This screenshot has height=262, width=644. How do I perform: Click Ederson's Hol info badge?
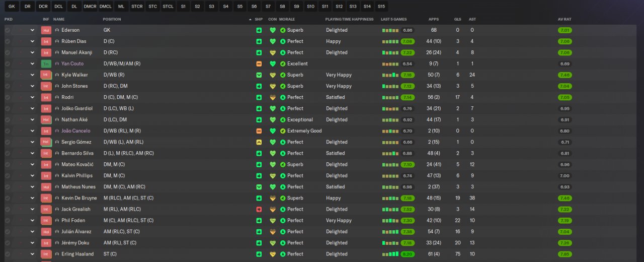[x=46, y=30]
